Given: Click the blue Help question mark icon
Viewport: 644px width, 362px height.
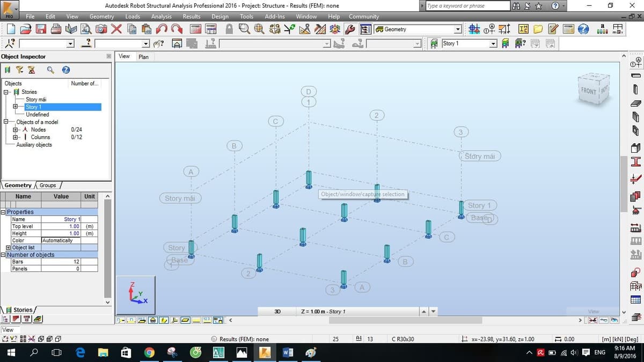Looking at the screenshot, I should click(584, 29).
